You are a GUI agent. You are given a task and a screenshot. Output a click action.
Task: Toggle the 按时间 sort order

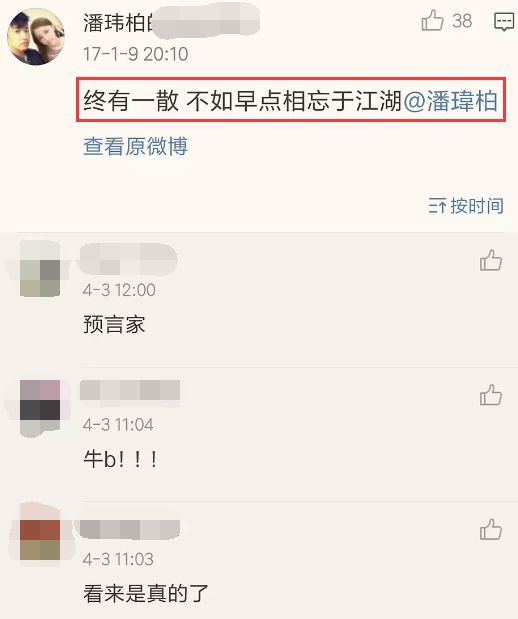466,206
